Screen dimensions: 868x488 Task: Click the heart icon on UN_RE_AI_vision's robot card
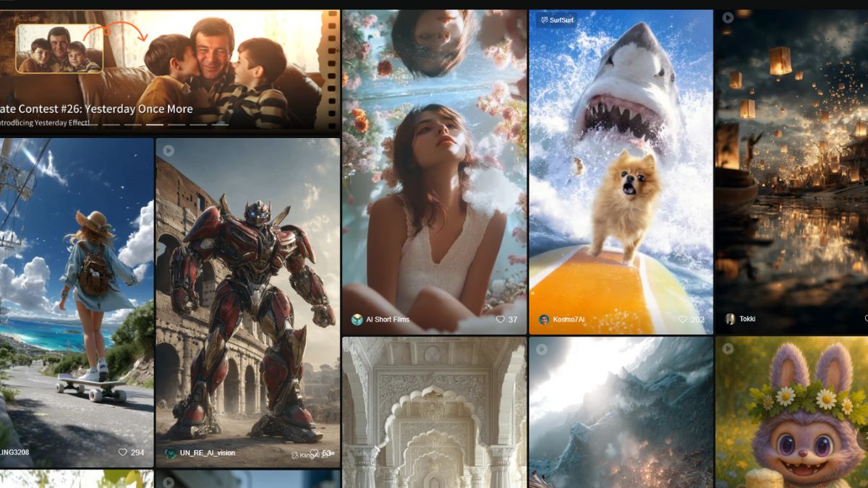(315, 453)
